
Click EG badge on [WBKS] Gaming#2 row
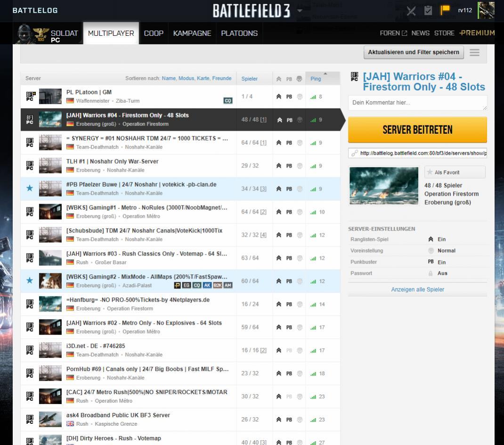pyautogui.click(x=187, y=285)
